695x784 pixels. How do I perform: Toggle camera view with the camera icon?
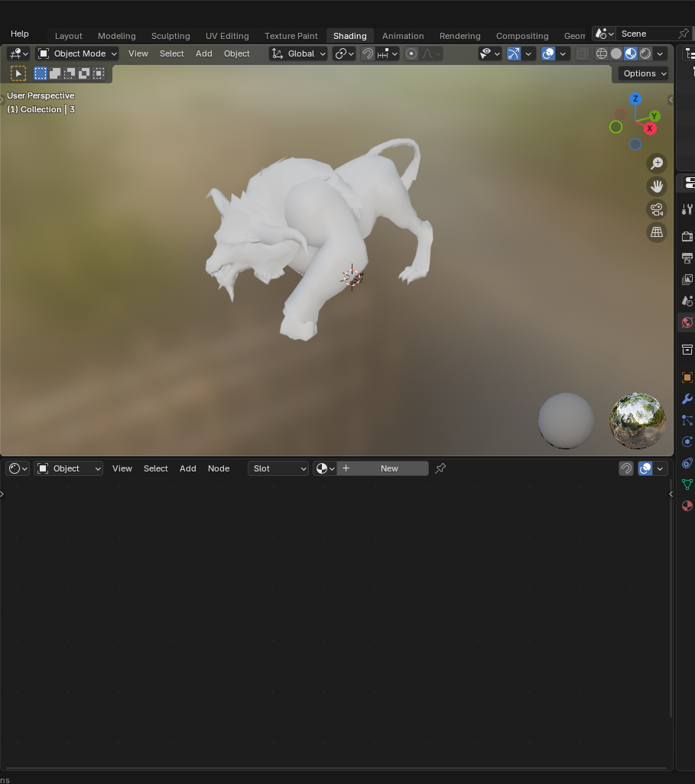[x=656, y=209]
